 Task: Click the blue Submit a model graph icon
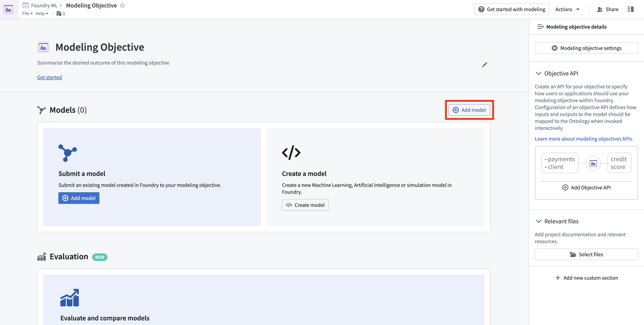coord(67,153)
